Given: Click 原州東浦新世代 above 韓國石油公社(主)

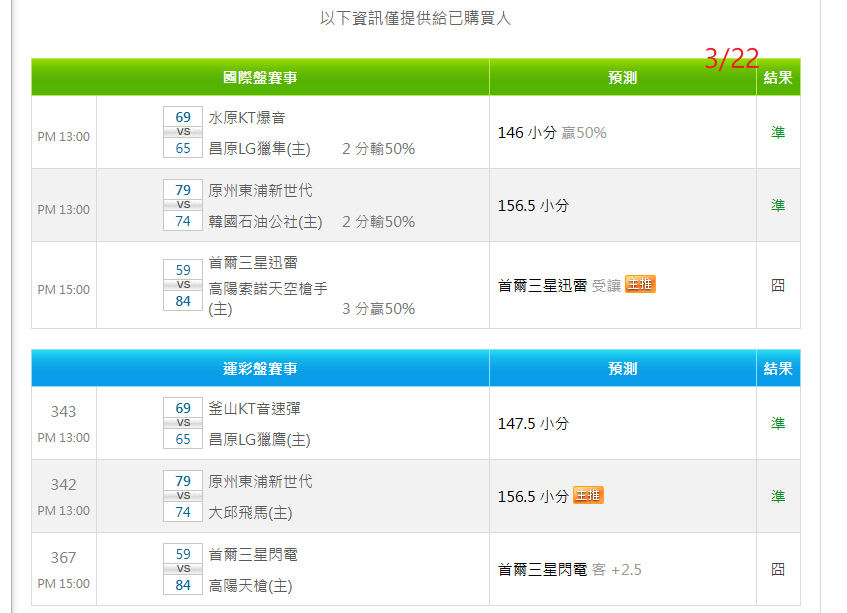Looking at the screenshot, I should pos(260,191).
